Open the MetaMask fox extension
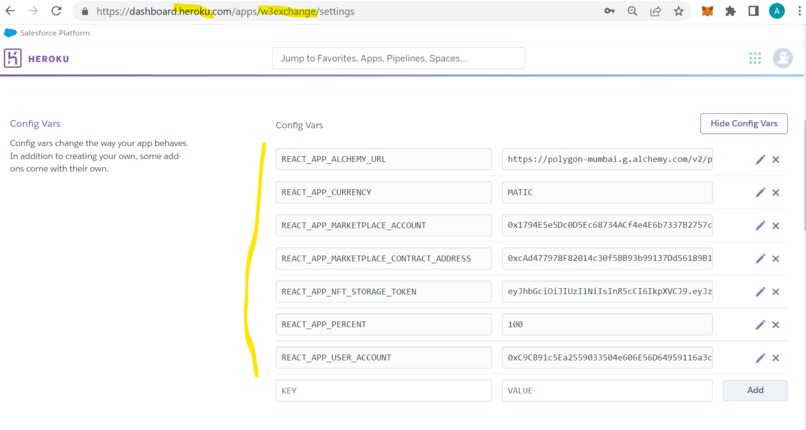Image resolution: width=806 pixels, height=430 pixels. [707, 11]
